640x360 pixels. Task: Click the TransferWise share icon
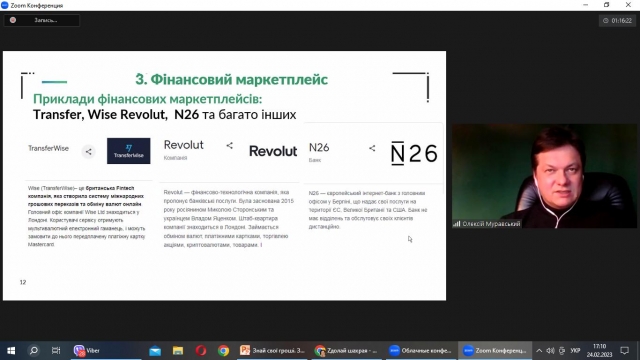pos(89,152)
